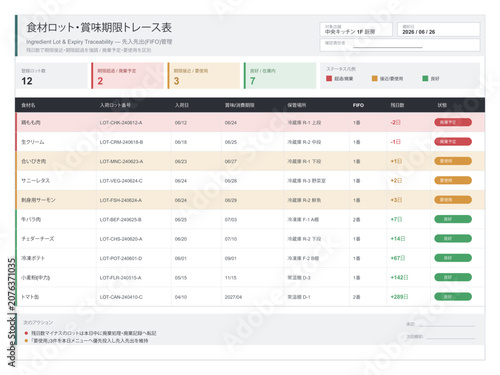Screen dimensions: 500x375
Task: Click remaining days value +289日
Action: [x=399, y=296]
